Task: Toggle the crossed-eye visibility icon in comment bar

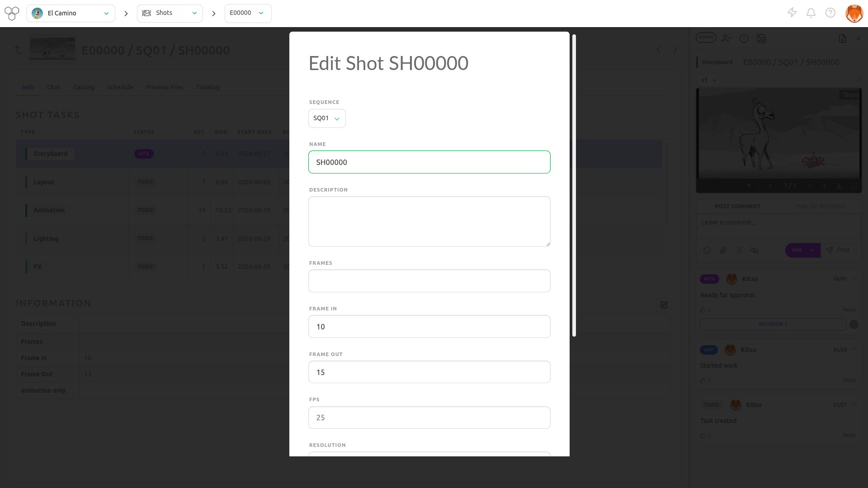Action: pyautogui.click(x=755, y=250)
